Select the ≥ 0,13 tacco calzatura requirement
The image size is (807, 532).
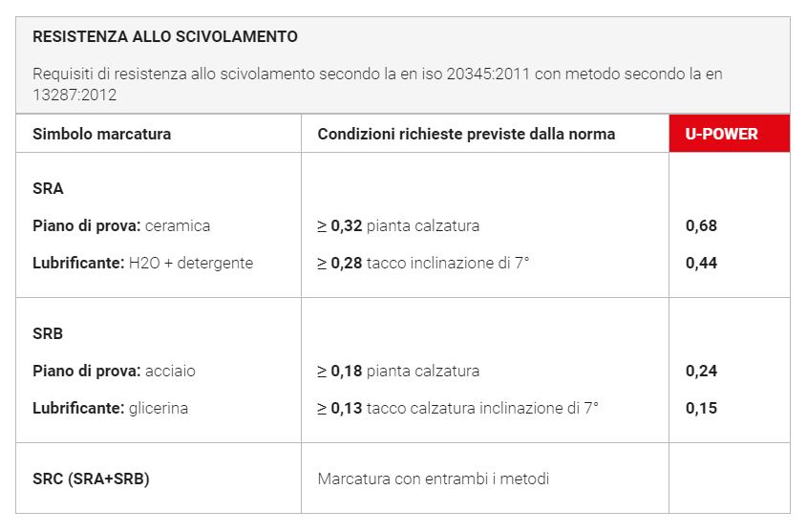(457, 408)
